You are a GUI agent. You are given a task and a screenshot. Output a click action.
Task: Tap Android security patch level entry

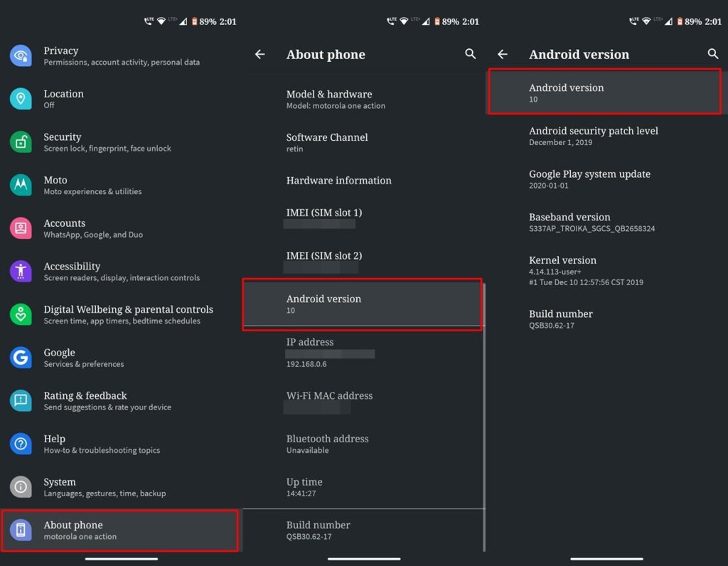(x=604, y=136)
